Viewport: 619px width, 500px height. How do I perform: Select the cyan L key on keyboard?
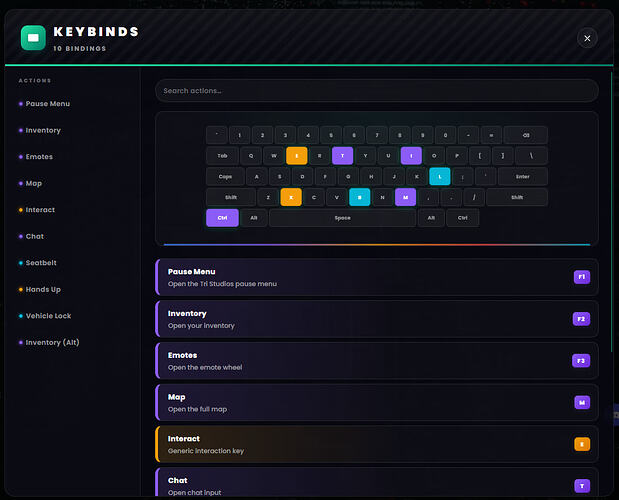[x=439, y=176]
